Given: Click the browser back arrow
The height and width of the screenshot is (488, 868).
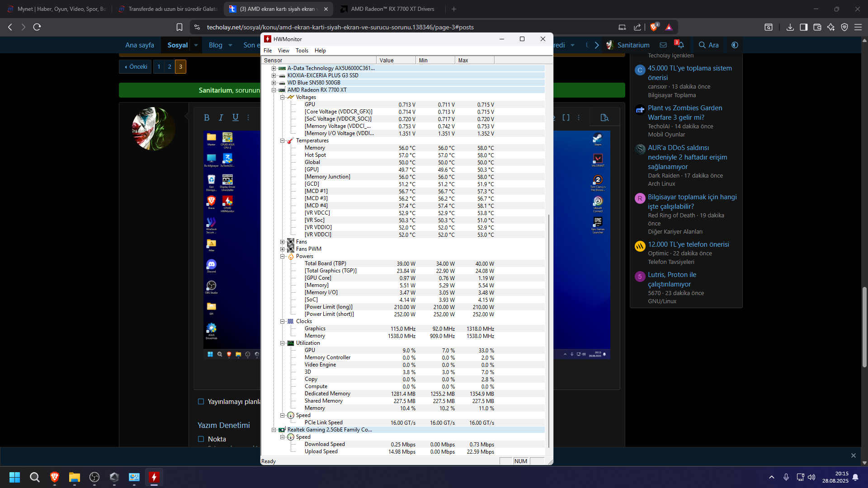Looking at the screenshot, I should coord(10,27).
